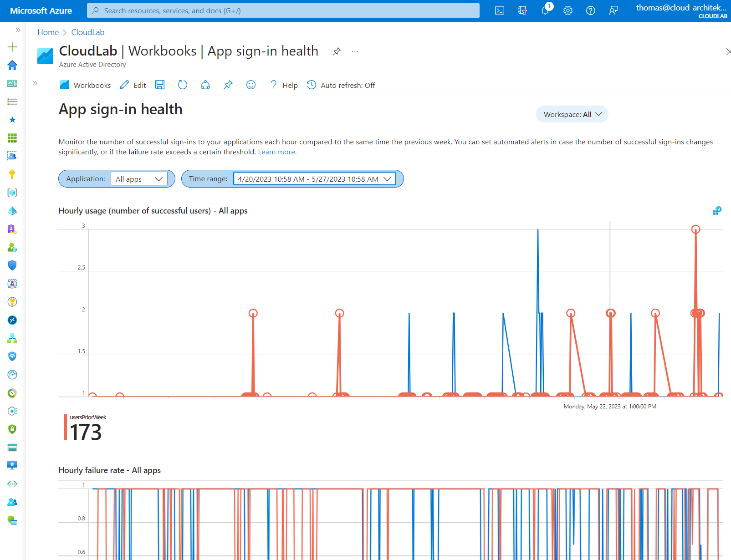Image resolution: width=731 pixels, height=560 pixels.
Task: Open Resource groups cube icon in sidebar
Action: 12,193
